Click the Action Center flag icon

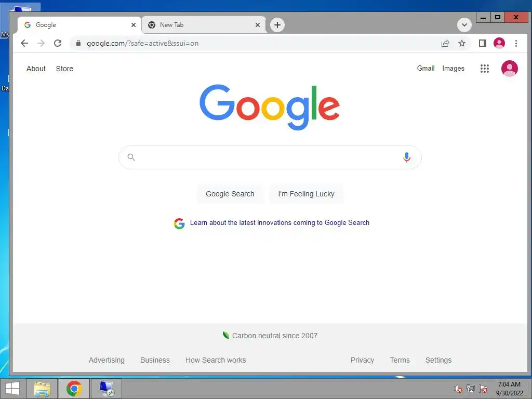(483, 389)
